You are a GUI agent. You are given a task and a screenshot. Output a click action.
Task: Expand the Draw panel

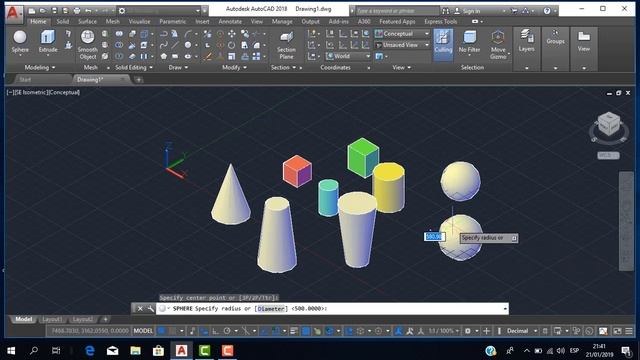pos(178,67)
